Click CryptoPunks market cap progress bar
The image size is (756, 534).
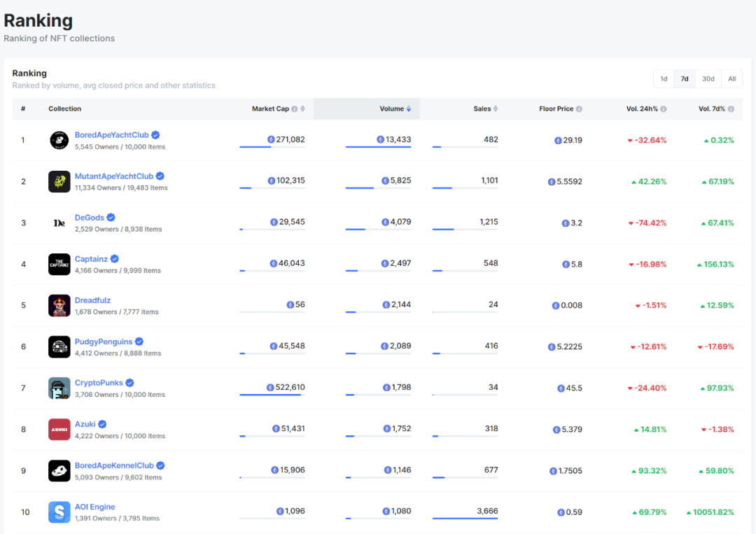click(272, 395)
